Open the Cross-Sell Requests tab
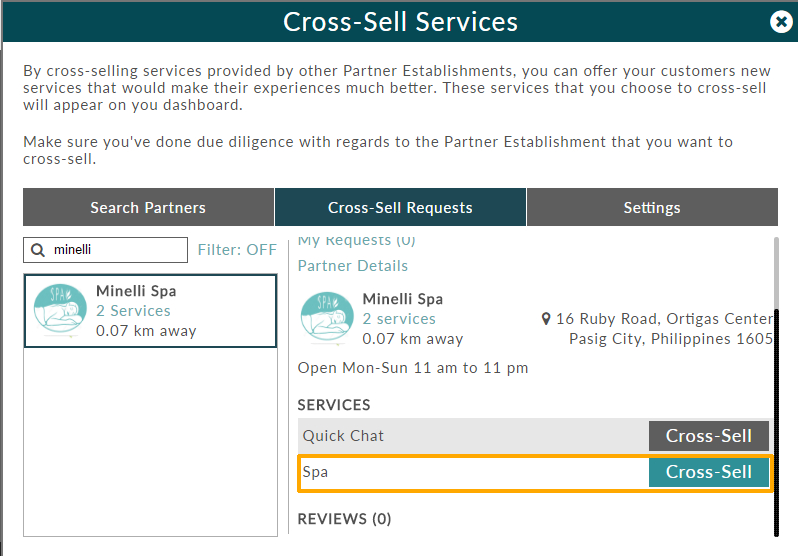The width and height of the screenshot is (798, 556). click(400, 207)
